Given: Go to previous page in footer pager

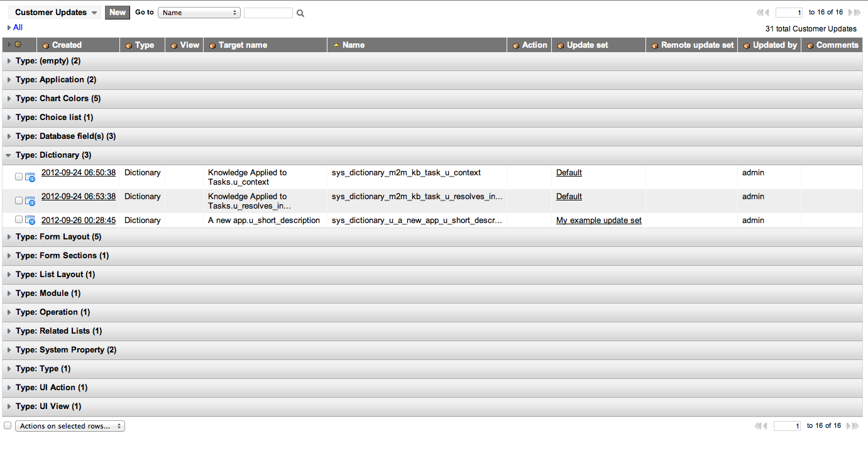Looking at the screenshot, I should coord(766,426).
